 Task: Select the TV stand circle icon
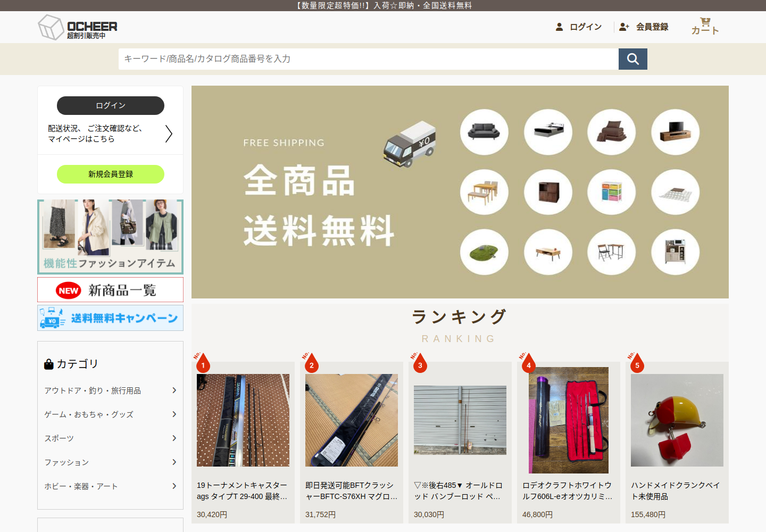(675, 132)
